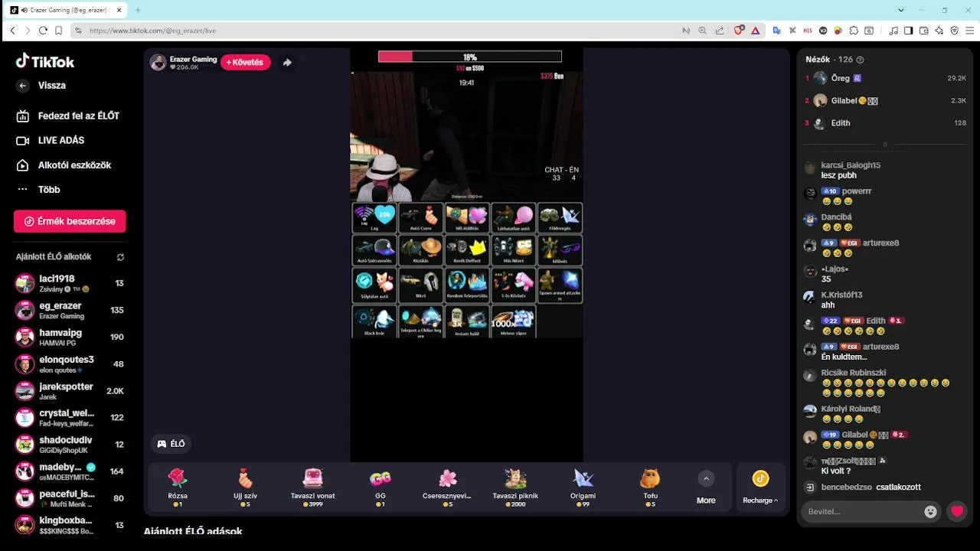The width and height of the screenshot is (980, 551).
Task: Open shadocludiv live stream
Action: pos(70,445)
